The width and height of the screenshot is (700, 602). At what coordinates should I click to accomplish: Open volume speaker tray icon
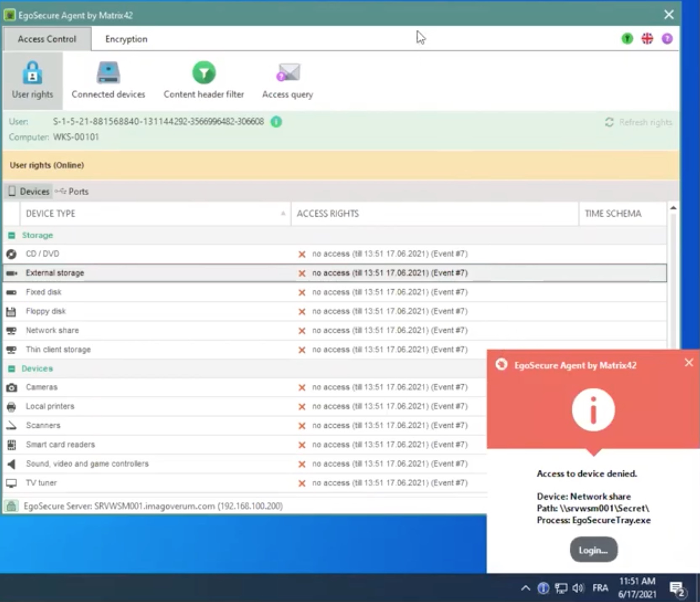579,588
